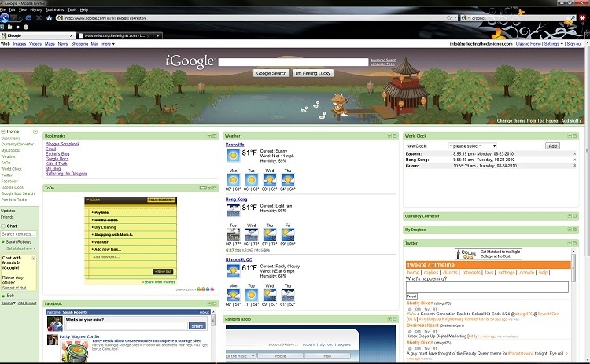Screen dimensions: 590x364
Task: Maximize the Weather gadget
Action: pyautogui.click(x=395, y=136)
